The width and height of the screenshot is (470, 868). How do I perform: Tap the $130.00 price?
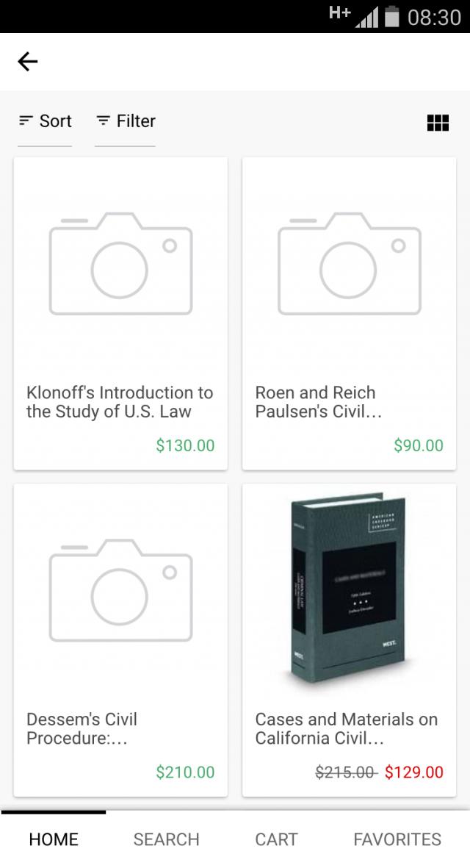pyautogui.click(x=185, y=445)
